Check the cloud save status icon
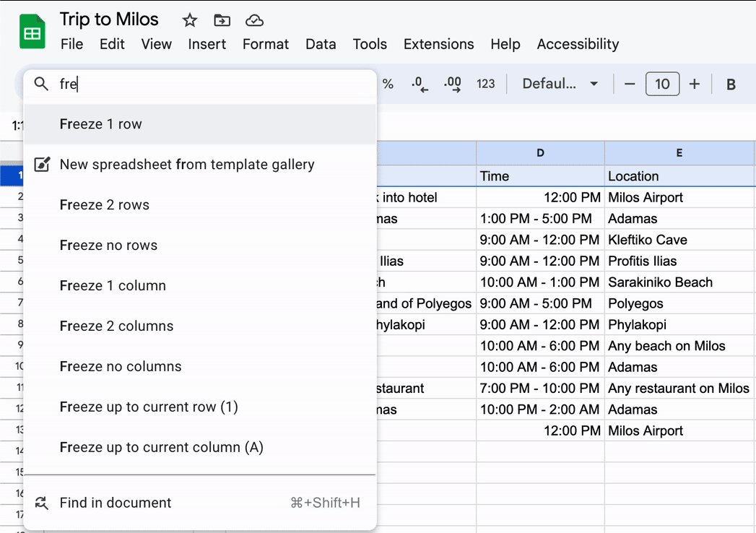The width and height of the screenshot is (756, 533). click(254, 20)
